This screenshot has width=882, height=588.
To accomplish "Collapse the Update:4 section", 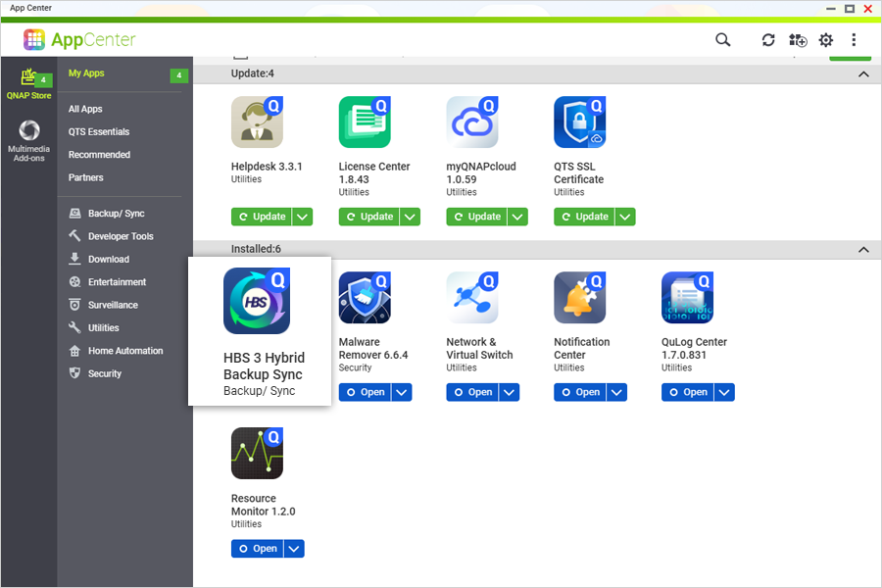I will pos(863,73).
